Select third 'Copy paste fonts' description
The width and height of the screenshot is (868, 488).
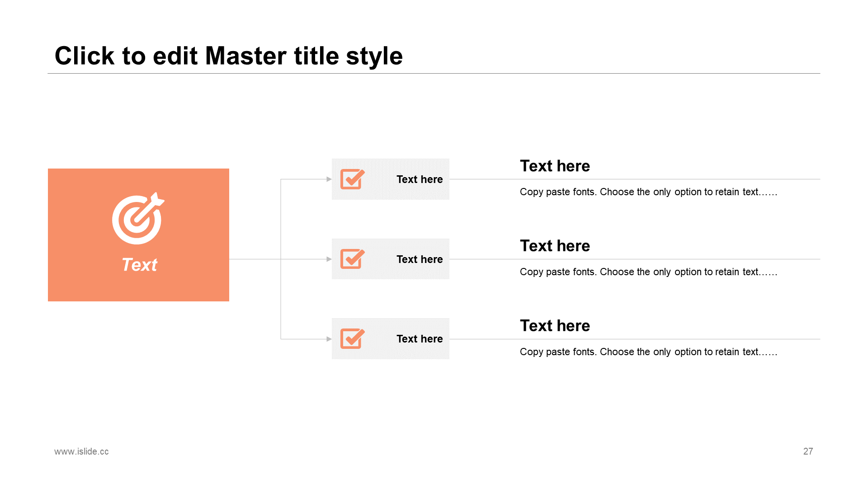coord(649,352)
